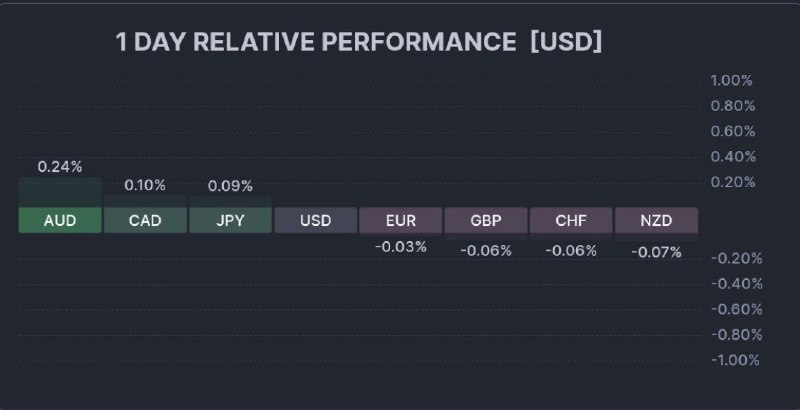800x410 pixels.
Task: Select the USD base currency tile
Action: click(x=315, y=220)
